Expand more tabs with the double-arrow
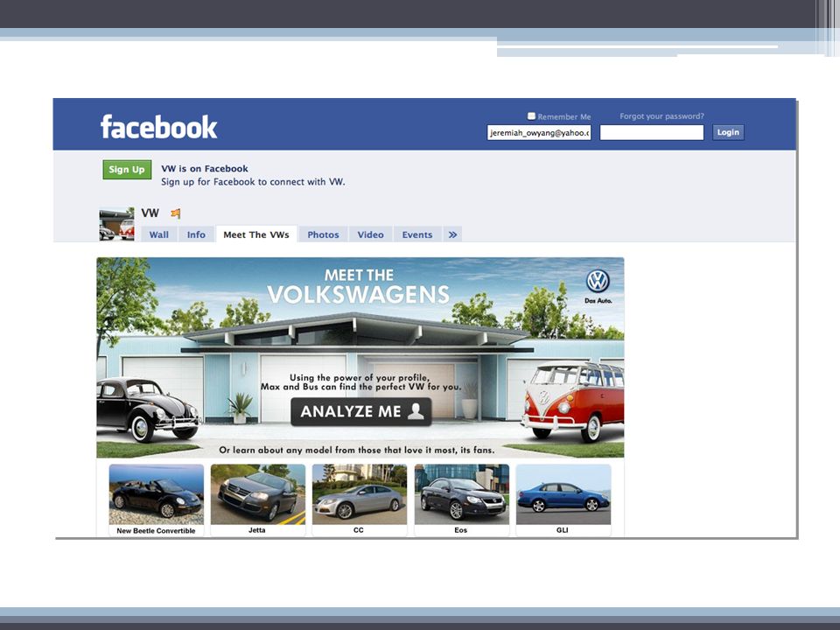The image size is (840, 630). tap(452, 234)
